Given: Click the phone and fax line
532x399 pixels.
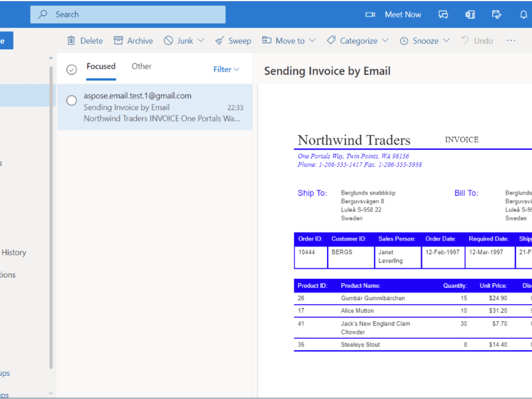Looking at the screenshot, I should pos(360,165).
